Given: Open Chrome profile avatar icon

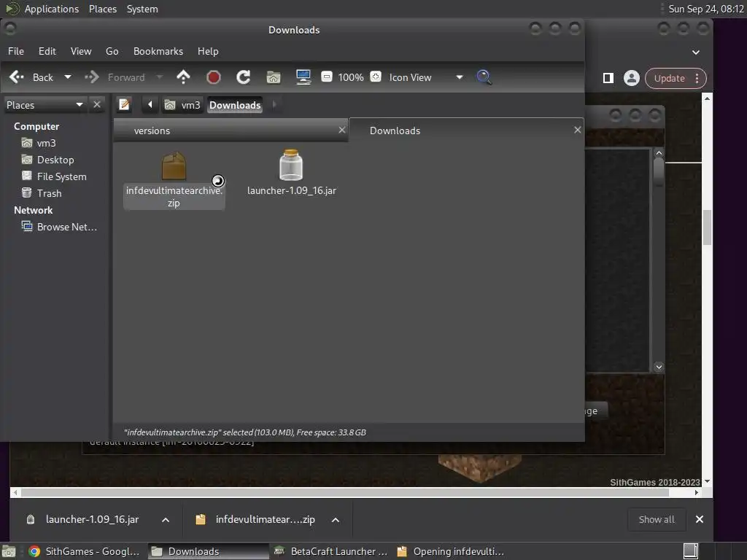Looking at the screenshot, I should pyautogui.click(x=632, y=78).
